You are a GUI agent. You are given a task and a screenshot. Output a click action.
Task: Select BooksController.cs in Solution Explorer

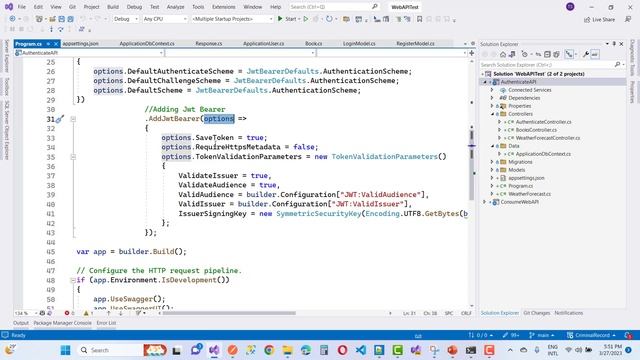(x=536, y=130)
